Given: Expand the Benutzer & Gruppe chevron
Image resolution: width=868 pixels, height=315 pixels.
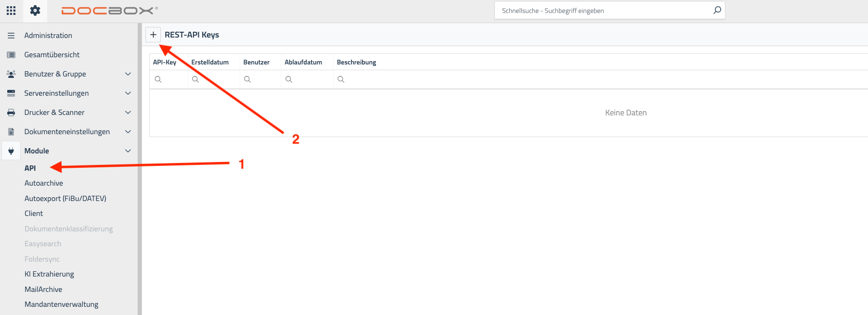Looking at the screenshot, I should pyautogui.click(x=128, y=74).
